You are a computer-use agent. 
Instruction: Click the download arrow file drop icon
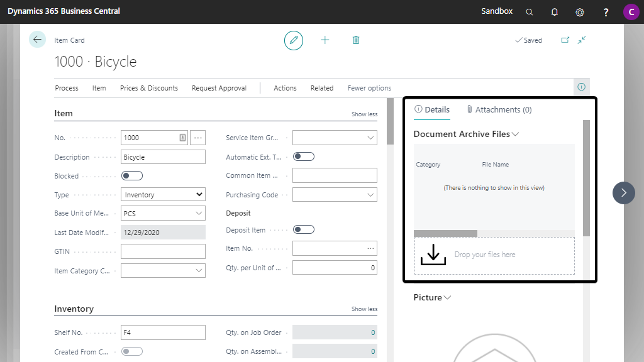click(x=433, y=255)
